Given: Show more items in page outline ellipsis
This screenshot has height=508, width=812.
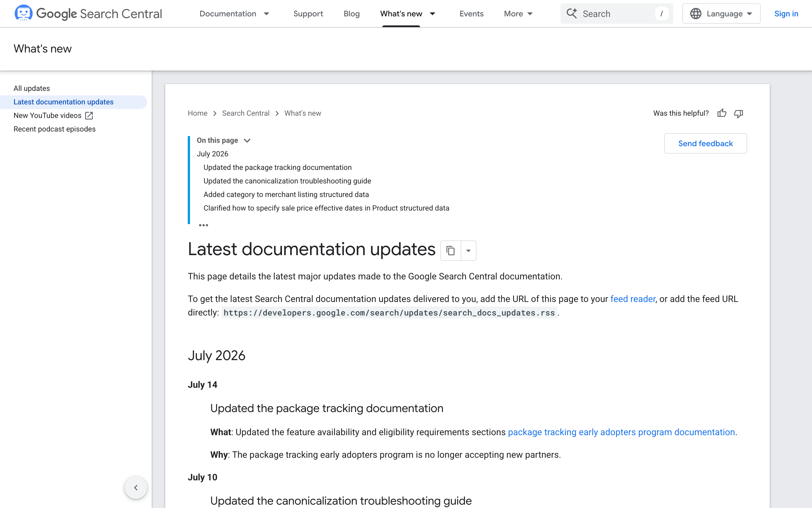Looking at the screenshot, I should point(203,225).
